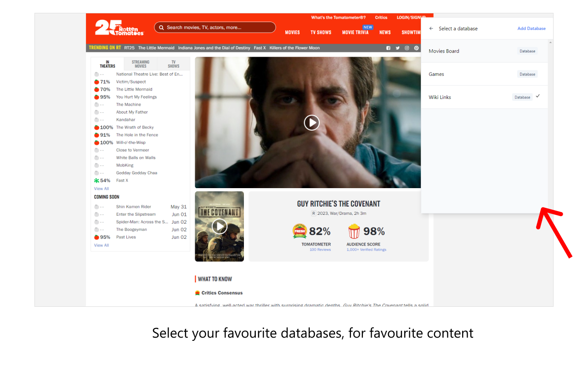Screen dimensions: 588x368
Task: Play the main video trailer
Action: click(x=311, y=122)
